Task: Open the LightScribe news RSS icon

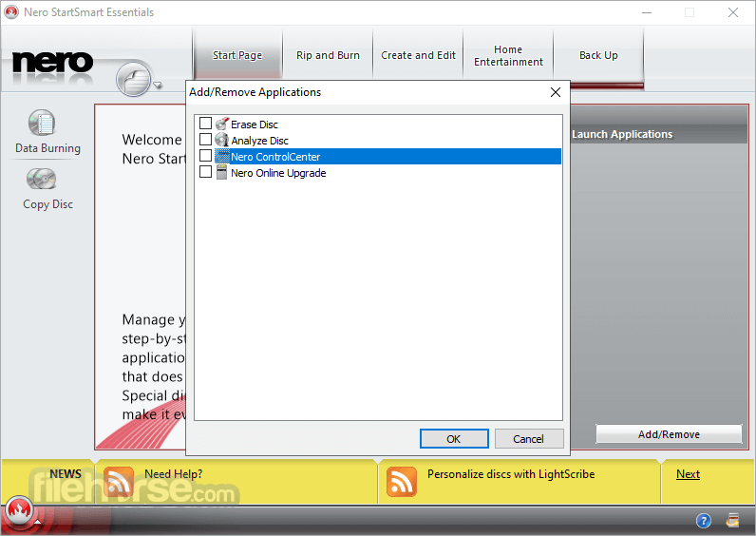Action: [402, 482]
